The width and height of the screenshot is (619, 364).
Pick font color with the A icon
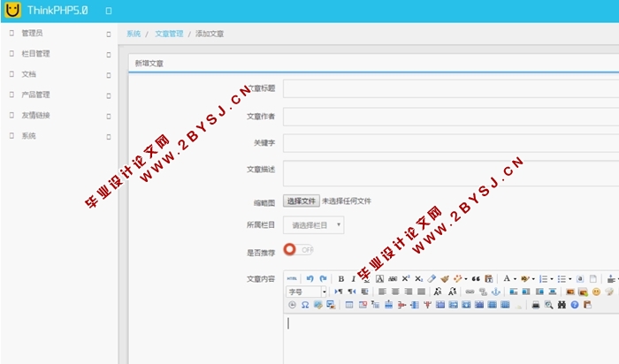pyautogui.click(x=507, y=279)
